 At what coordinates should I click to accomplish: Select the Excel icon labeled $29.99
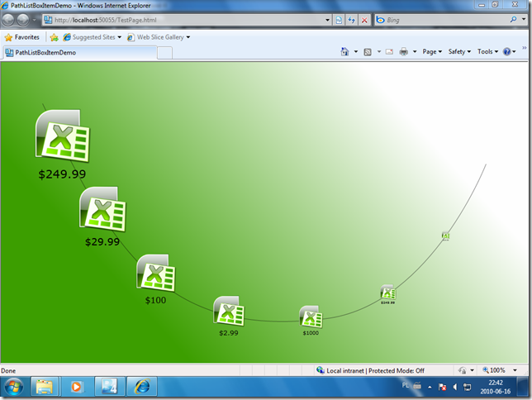[x=102, y=209]
